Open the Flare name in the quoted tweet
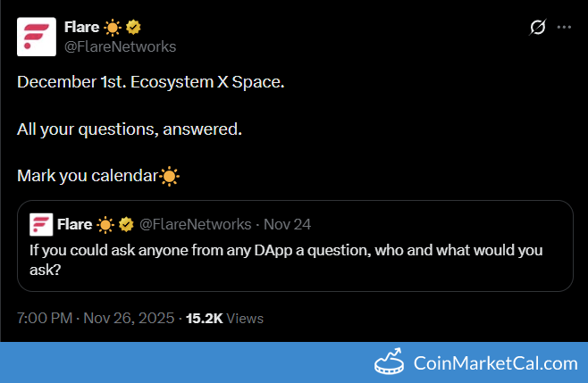This screenshot has height=383, width=588. pos(74,223)
